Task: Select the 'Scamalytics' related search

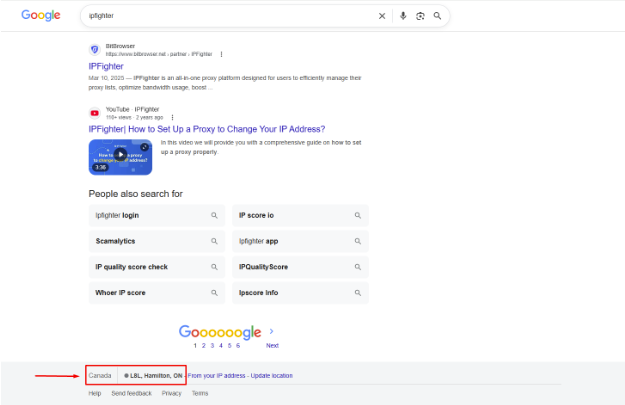Action: click(x=157, y=241)
